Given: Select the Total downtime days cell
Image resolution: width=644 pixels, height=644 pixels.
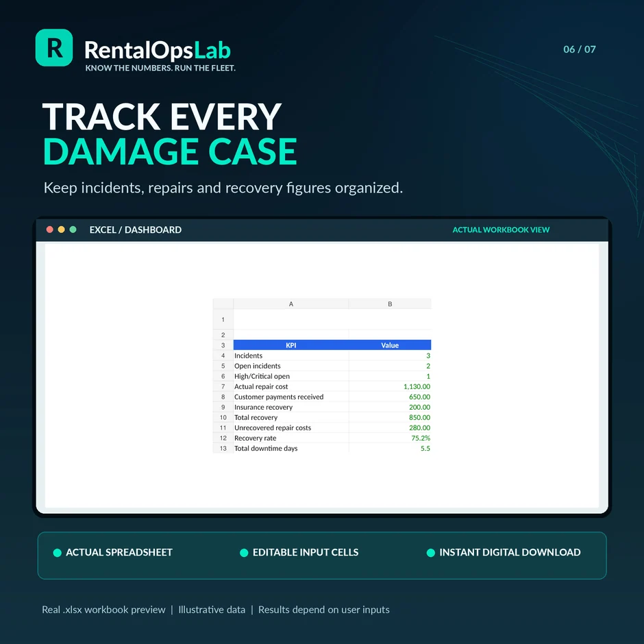Looking at the screenshot, I should [290, 448].
